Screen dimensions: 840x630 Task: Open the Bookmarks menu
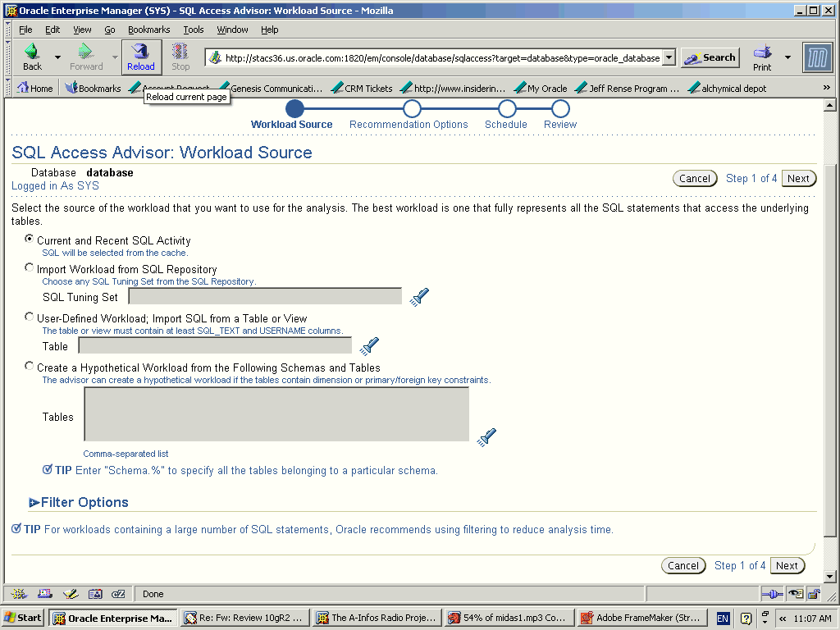[x=148, y=30]
